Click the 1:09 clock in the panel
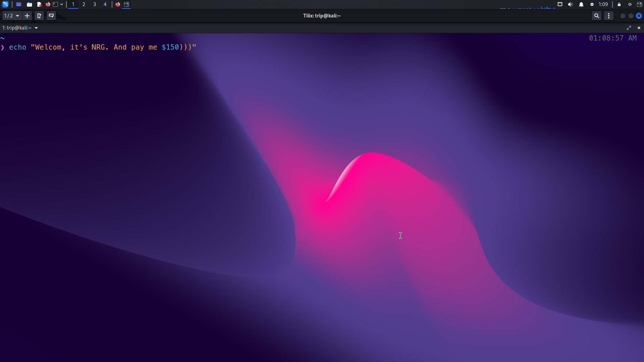This screenshot has width=644, height=362. 603,4
